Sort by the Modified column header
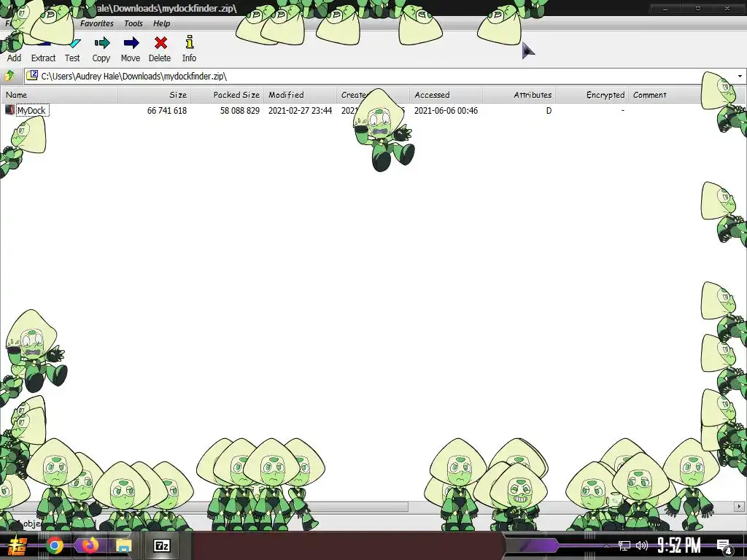Image resolution: width=747 pixels, height=560 pixels. point(300,95)
